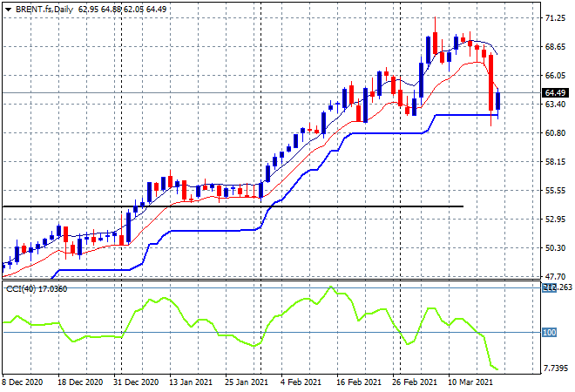Click the CCI upper level label 212.263
The width and height of the screenshot is (575, 392).
click(x=558, y=287)
